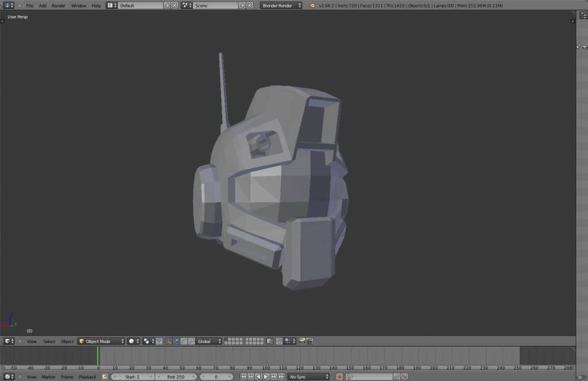Expand the No Sync playback dropdown
Screen dimensions: 588x381
click(x=309, y=377)
